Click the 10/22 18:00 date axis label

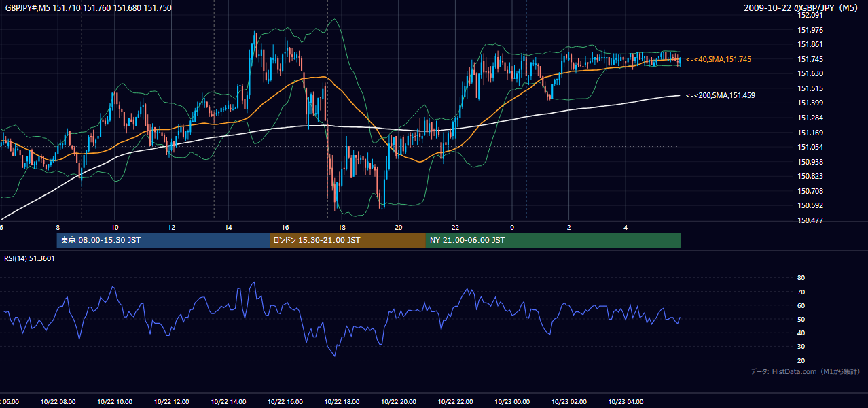click(342, 402)
